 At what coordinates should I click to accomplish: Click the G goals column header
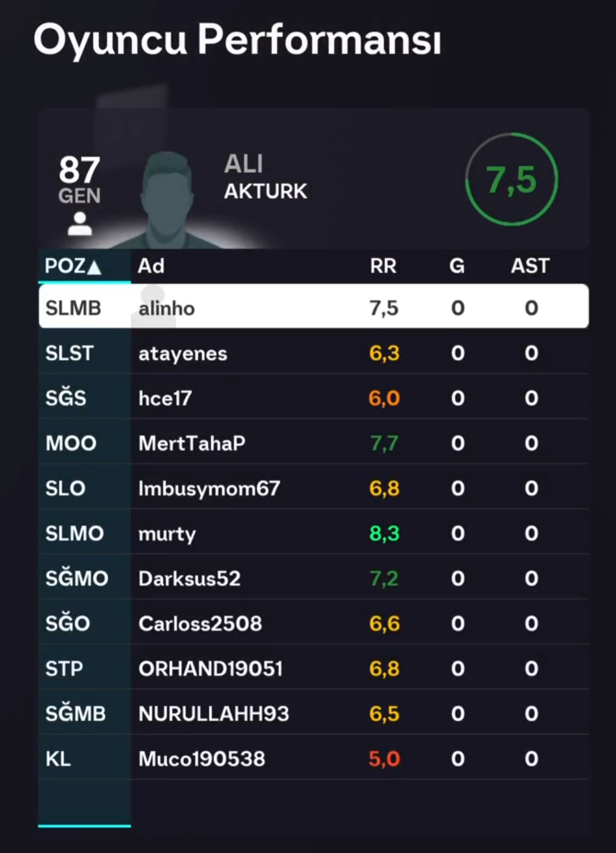click(457, 266)
